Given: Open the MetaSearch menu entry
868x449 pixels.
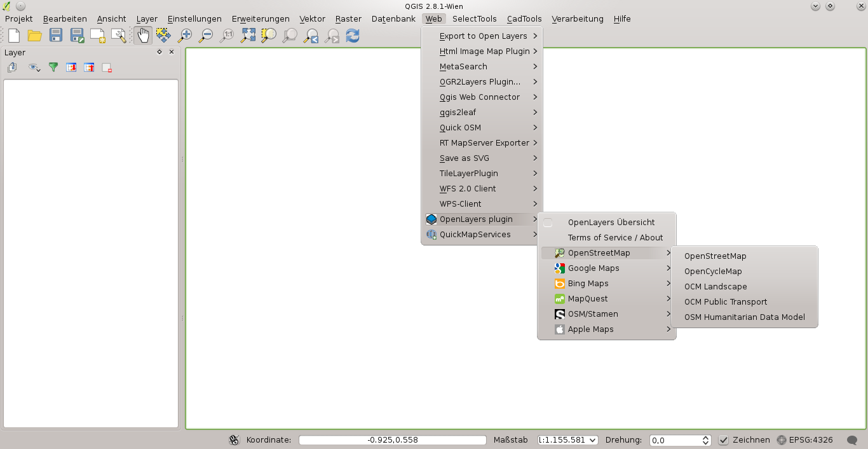Looking at the screenshot, I should pos(481,67).
